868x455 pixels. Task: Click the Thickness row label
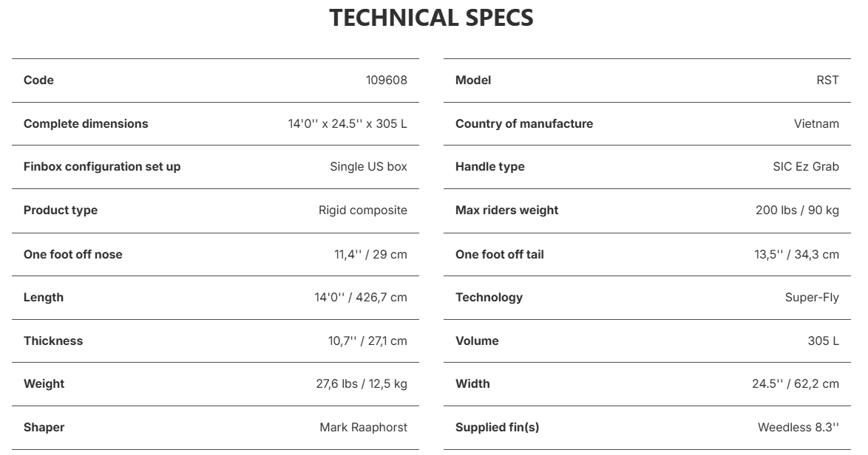tap(53, 341)
